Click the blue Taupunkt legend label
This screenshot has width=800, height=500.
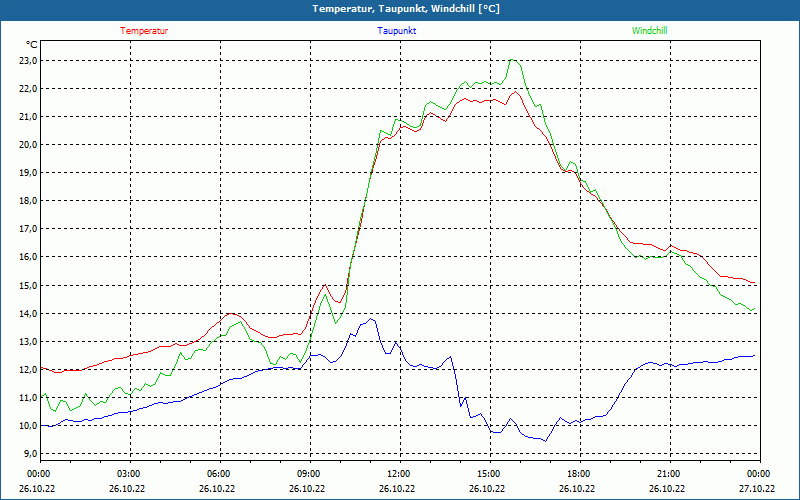(x=397, y=31)
